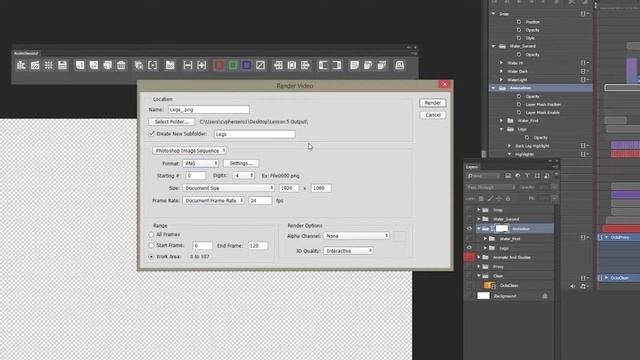Click the Render button
640x360 pixels.
coord(433,103)
